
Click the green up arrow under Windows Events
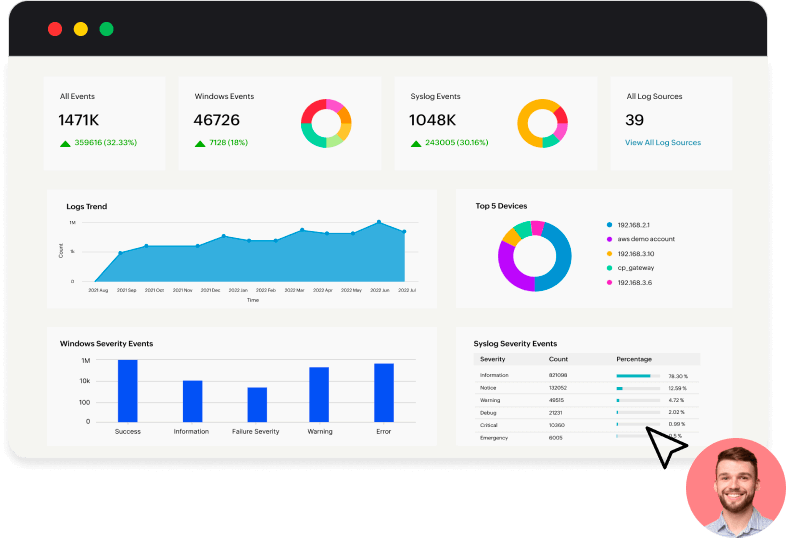tap(200, 143)
